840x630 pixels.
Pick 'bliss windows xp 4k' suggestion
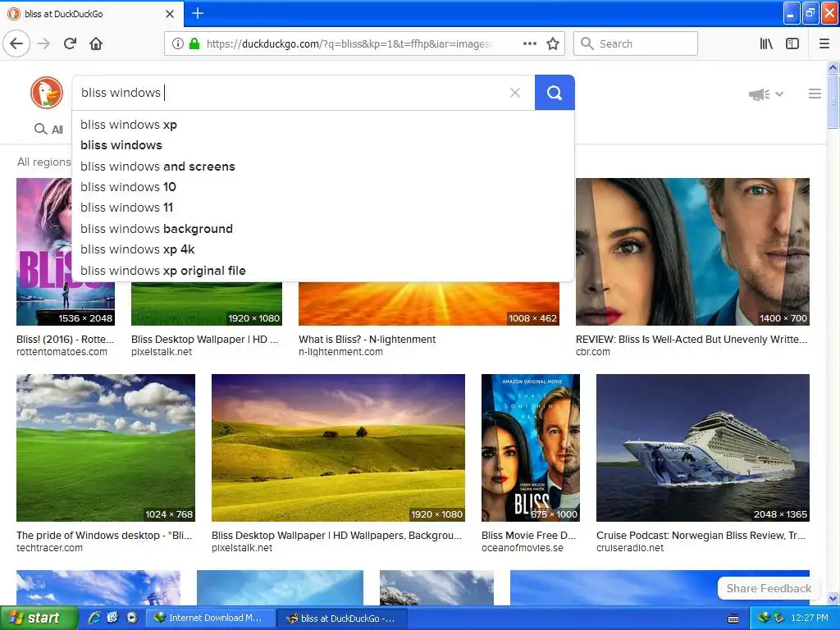point(323,249)
